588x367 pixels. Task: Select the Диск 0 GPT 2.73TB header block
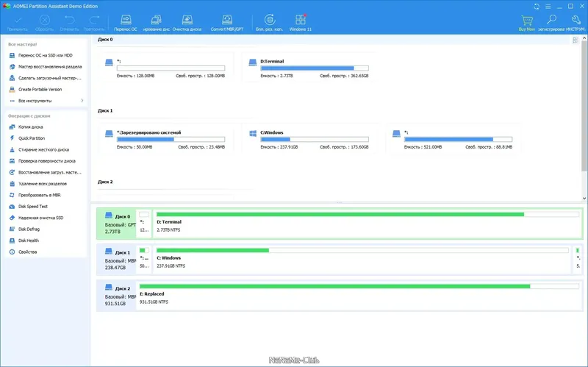(x=116, y=224)
